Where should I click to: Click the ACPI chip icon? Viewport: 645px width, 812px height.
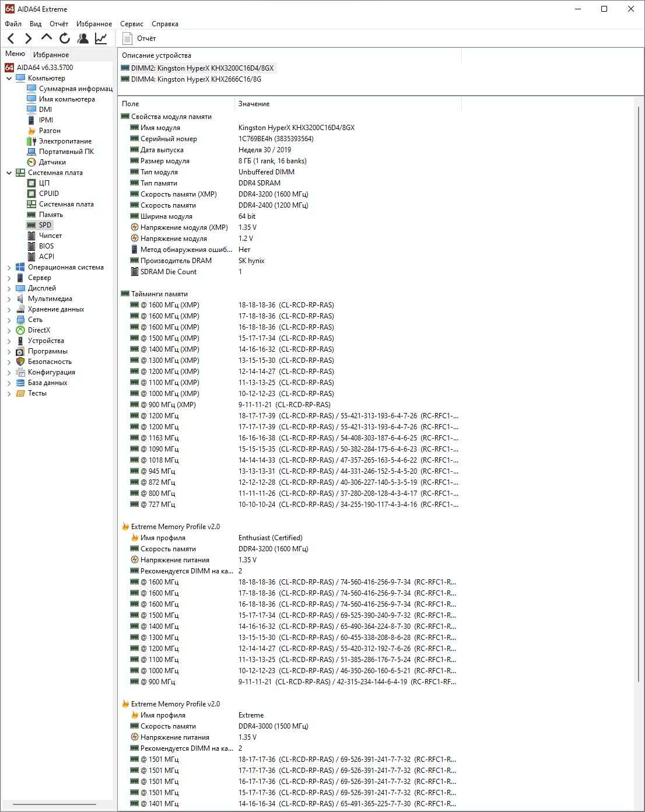(x=31, y=257)
